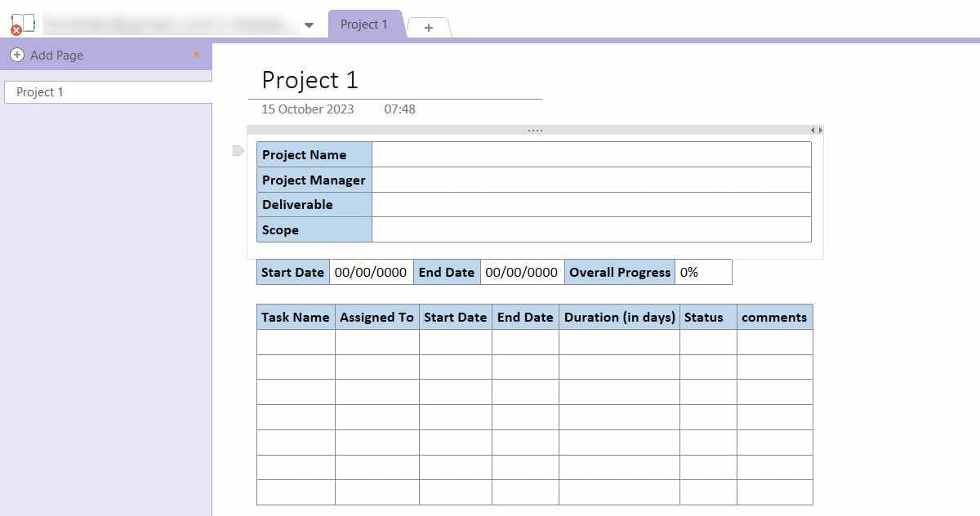Click the Assigned To column header
This screenshot has height=516, width=980.
(x=377, y=318)
